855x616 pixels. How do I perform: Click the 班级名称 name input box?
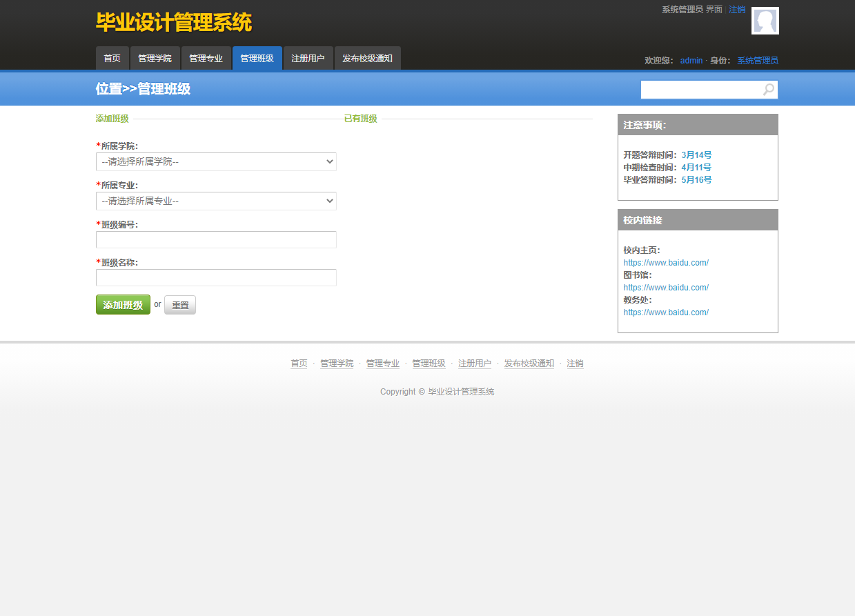coord(216,277)
